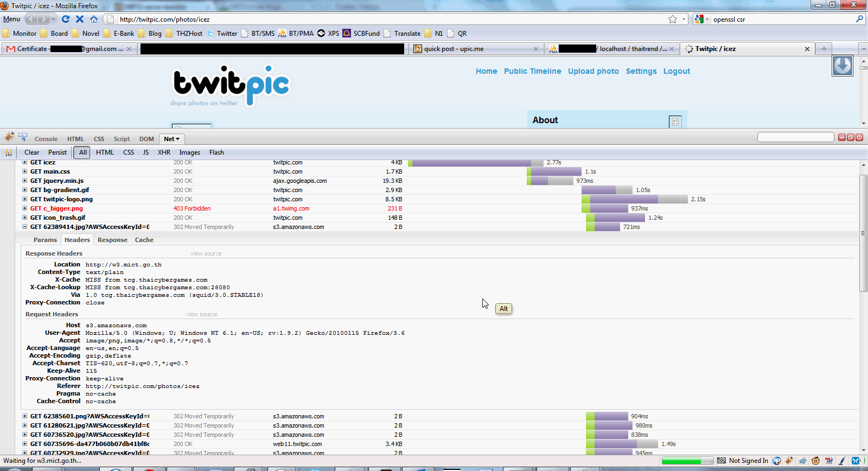Expand the GET bg-gradient.gif request row
The width and height of the screenshot is (868, 471).
point(24,190)
